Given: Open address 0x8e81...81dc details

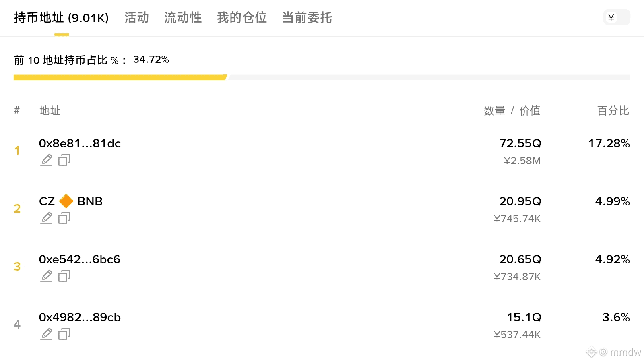Looking at the screenshot, I should [x=80, y=143].
